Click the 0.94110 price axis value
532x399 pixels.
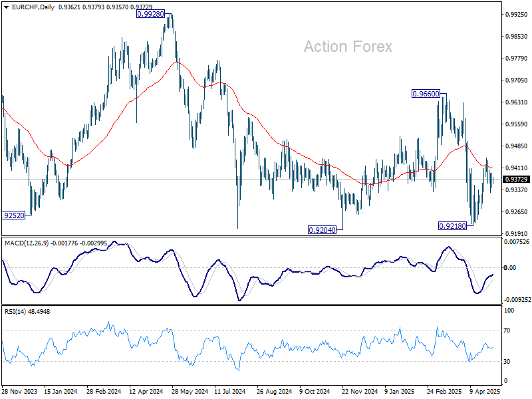517,168
